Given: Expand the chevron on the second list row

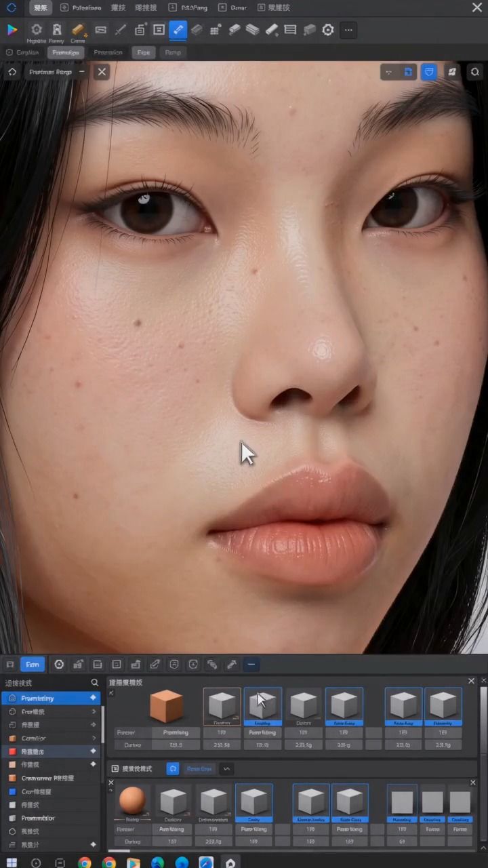Looking at the screenshot, I should tap(94, 711).
